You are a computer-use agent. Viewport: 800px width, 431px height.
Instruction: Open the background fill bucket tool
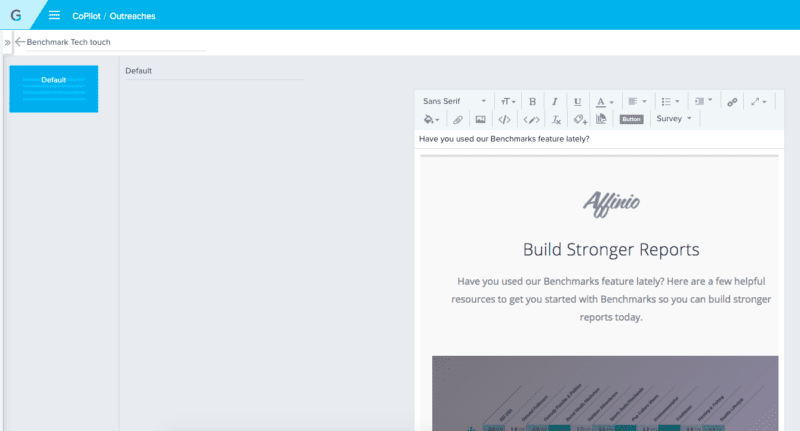tap(432, 119)
